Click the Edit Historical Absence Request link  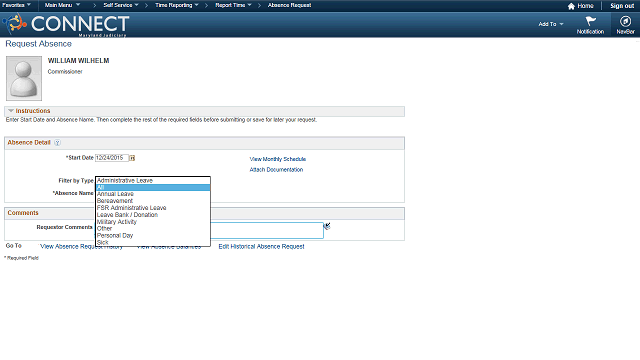[261, 247]
